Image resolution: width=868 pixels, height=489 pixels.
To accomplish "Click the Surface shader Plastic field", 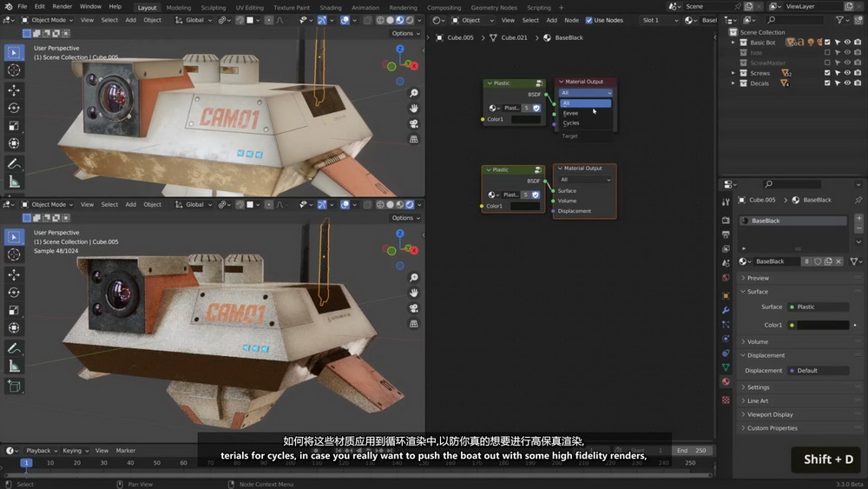I will coord(819,307).
